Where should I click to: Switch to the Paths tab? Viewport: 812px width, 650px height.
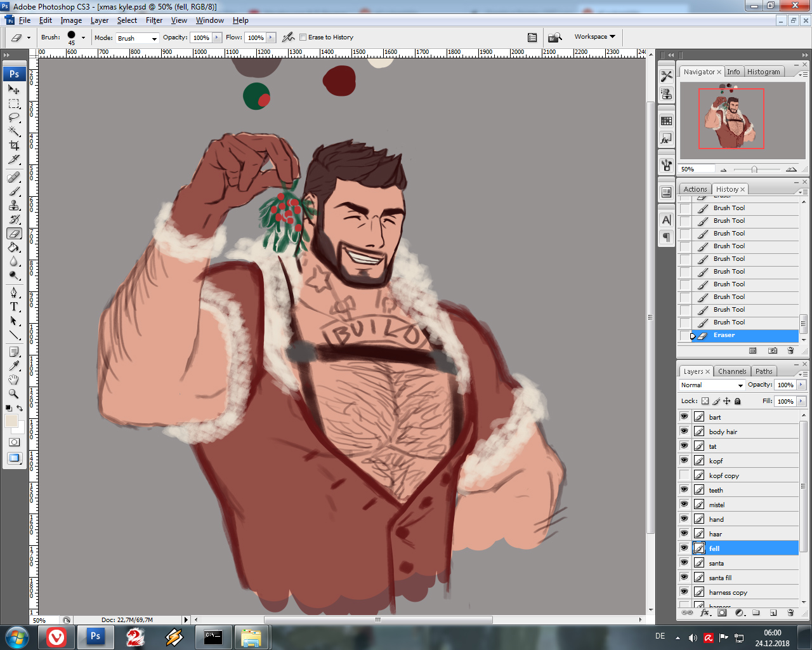[764, 371]
